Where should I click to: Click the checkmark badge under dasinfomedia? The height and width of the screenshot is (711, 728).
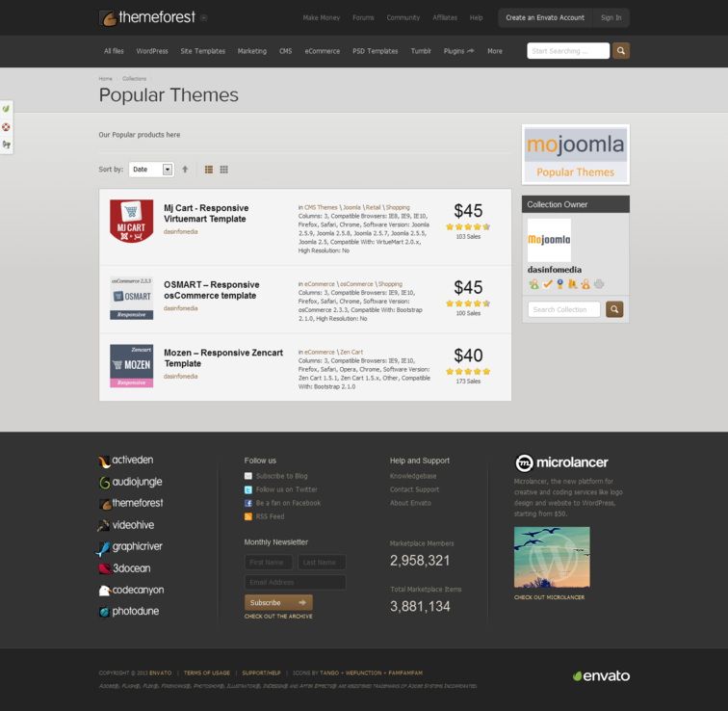547,284
